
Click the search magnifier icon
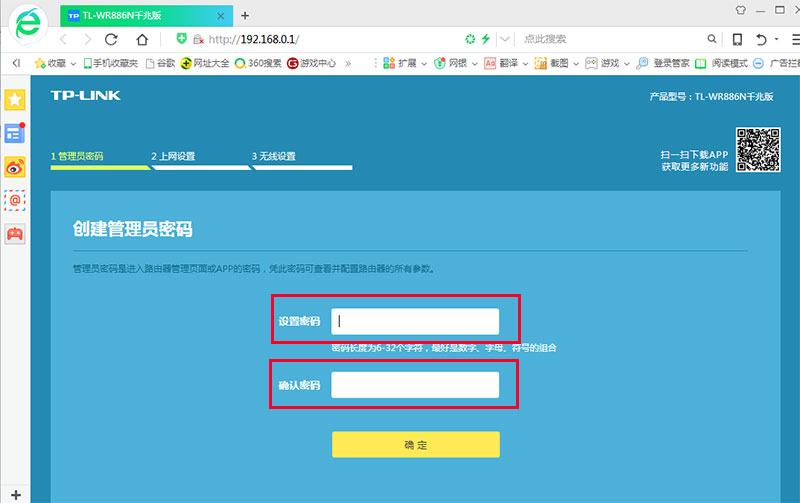coord(712,39)
